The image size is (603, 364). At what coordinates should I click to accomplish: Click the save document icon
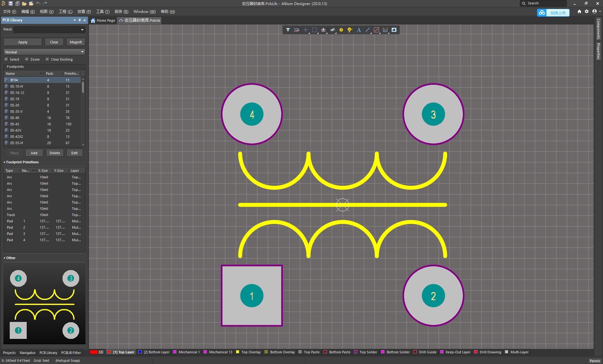pos(10,3)
